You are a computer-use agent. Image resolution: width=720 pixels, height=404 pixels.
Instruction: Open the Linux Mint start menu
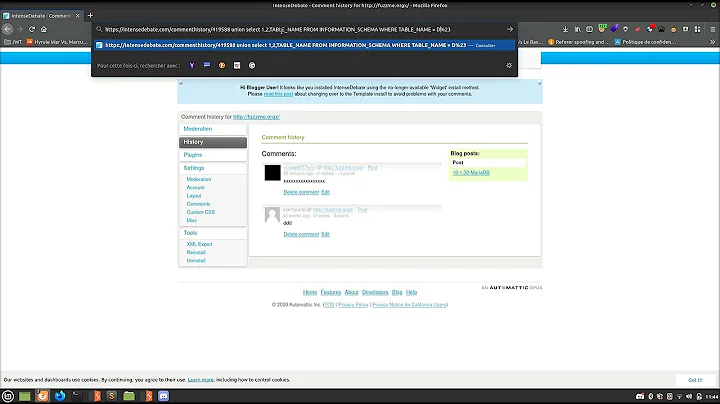pyautogui.click(x=8, y=396)
